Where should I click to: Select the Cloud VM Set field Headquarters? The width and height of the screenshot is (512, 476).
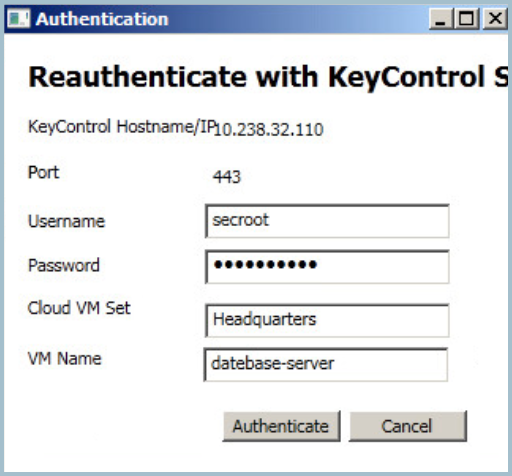[x=327, y=320]
